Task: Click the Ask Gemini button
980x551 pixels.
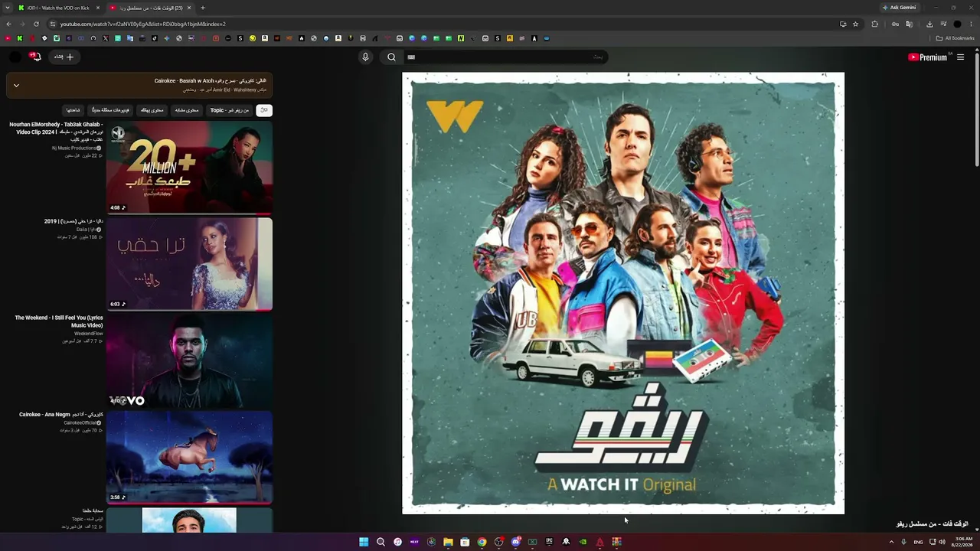Action: [899, 8]
